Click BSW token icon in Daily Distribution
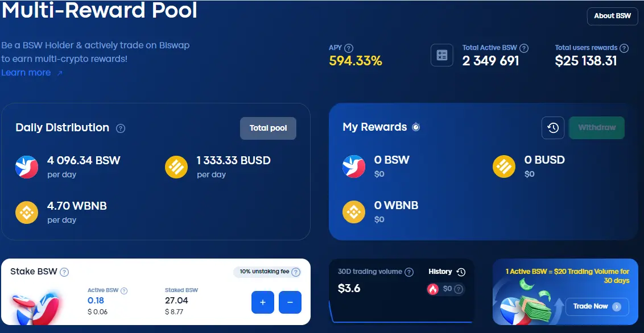Image resolution: width=644 pixels, height=333 pixels. click(27, 167)
